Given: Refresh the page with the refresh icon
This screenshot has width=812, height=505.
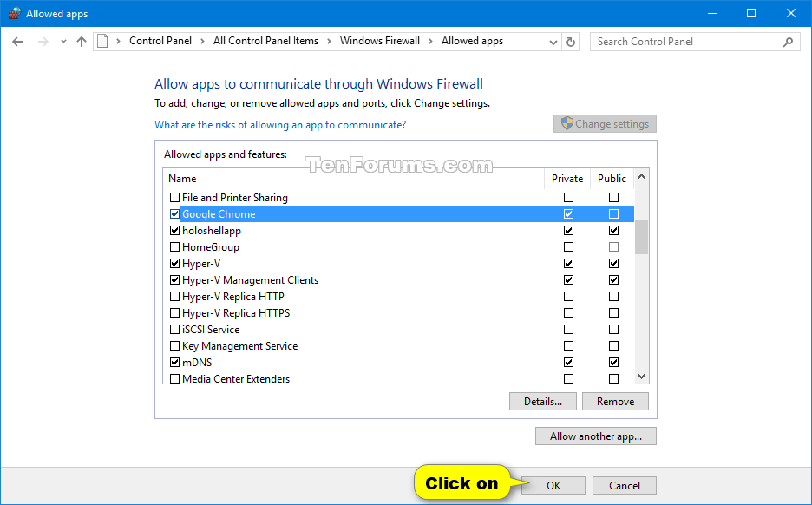Looking at the screenshot, I should pyautogui.click(x=572, y=41).
